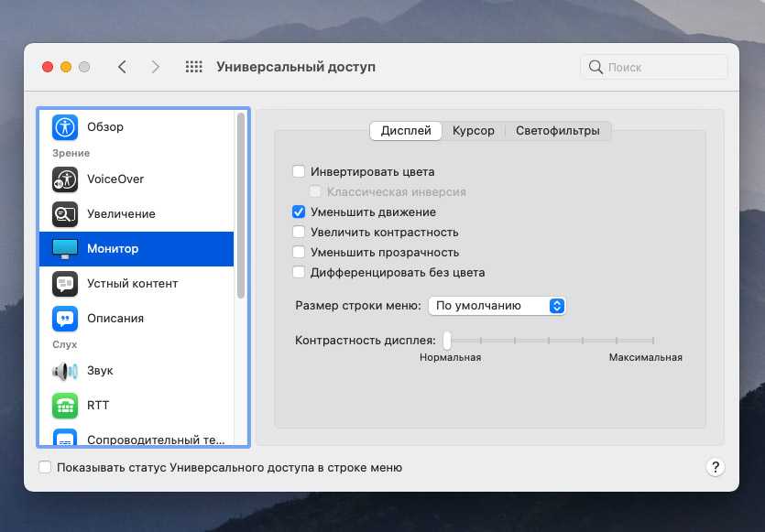Toggle Показывать статус Универсального доступа checkbox
This screenshot has width=765, height=532.
pyautogui.click(x=45, y=467)
